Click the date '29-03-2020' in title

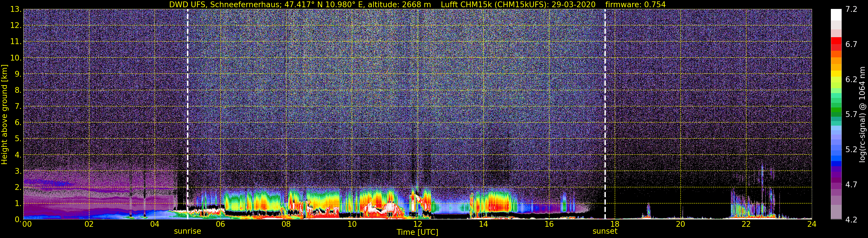point(574,5)
